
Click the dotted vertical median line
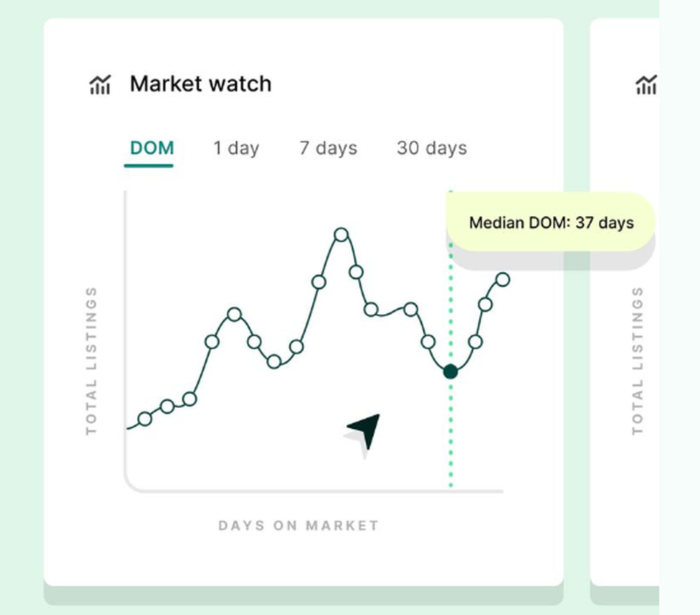[450, 428]
